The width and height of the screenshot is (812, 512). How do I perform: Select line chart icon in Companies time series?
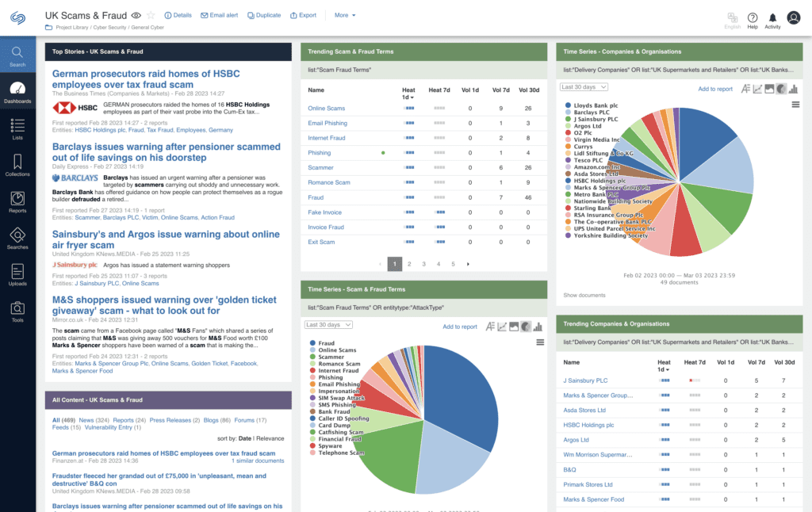tap(757, 89)
